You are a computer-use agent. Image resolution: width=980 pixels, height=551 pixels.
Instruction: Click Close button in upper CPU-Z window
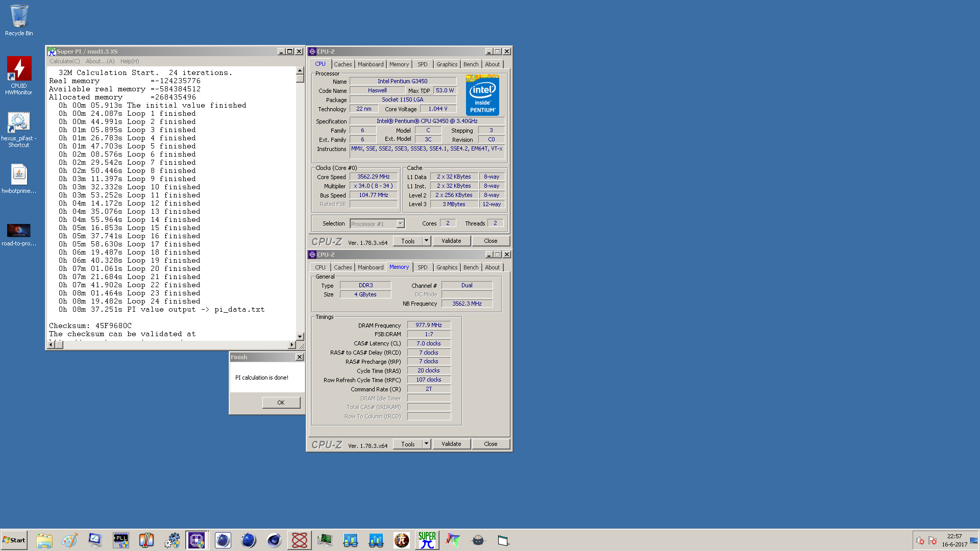(x=491, y=241)
